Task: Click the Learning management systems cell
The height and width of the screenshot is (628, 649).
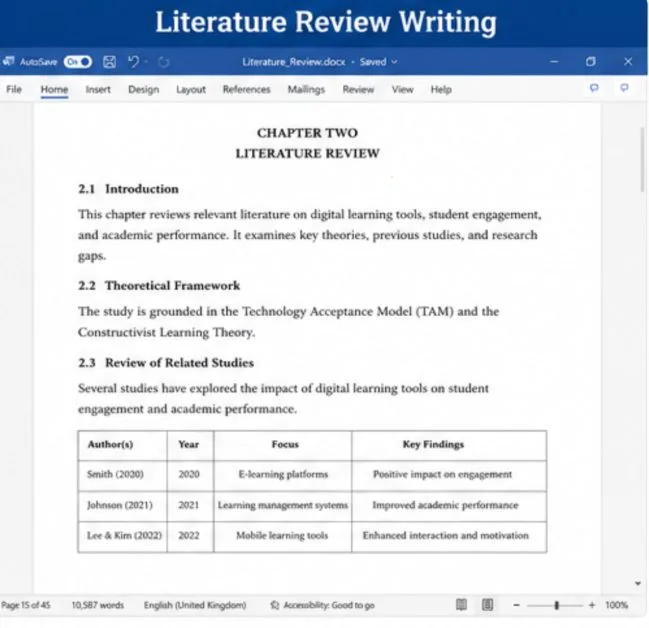Action: click(x=283, y=506)
